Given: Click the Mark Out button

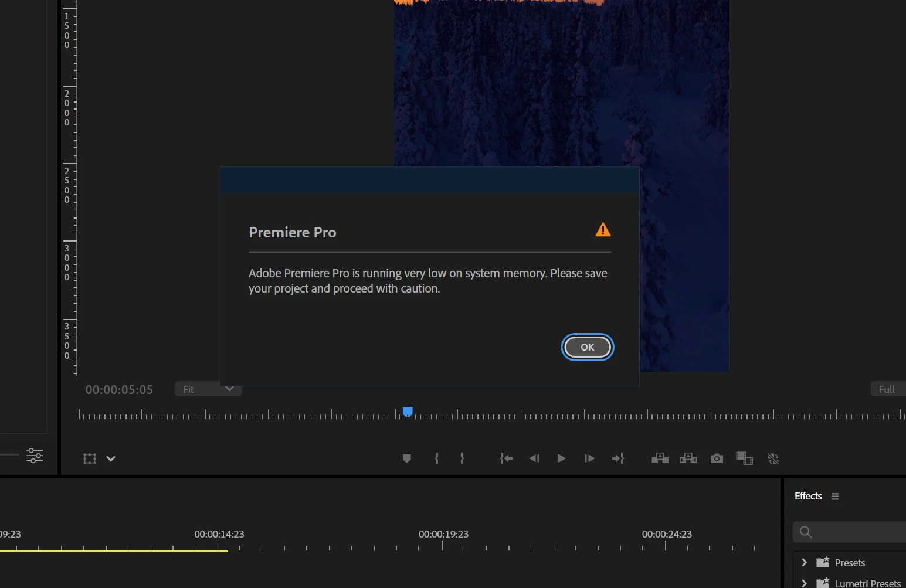Looking at the screenshot, I should pos(462,458).
